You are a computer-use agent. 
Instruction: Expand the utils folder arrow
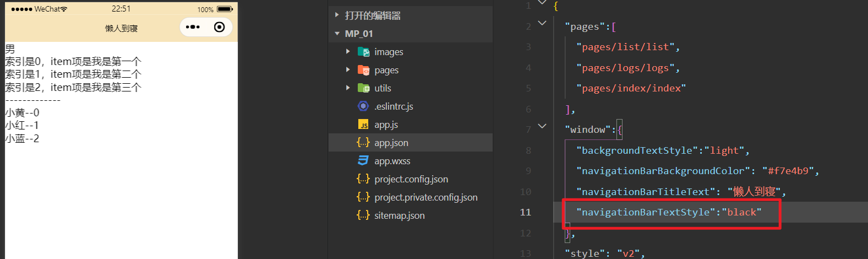click(x=348, y=88)
